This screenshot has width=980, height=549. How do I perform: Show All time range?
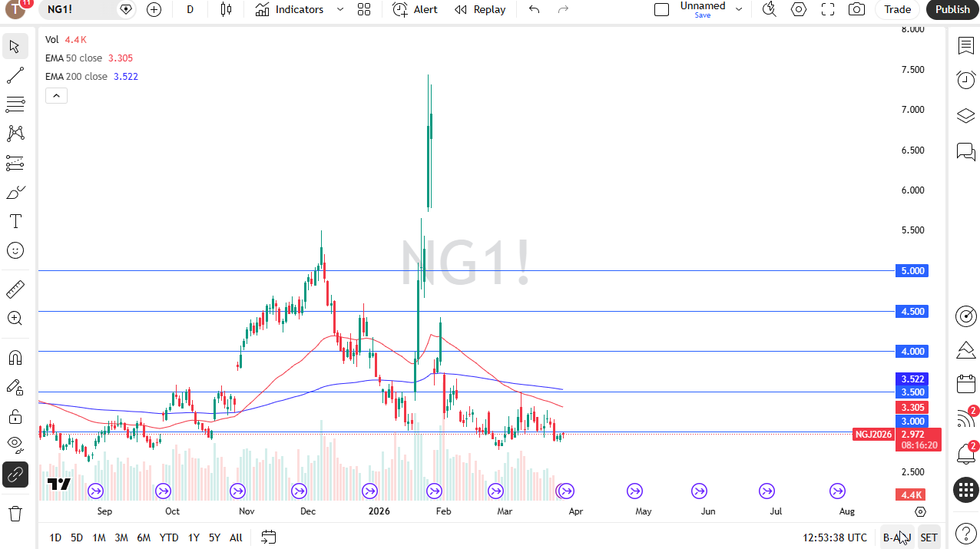click(x=236, y=537)
